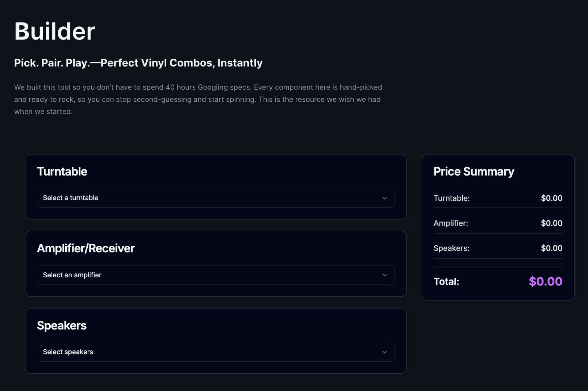Click the Turntable price row showing $0.00

498,198
